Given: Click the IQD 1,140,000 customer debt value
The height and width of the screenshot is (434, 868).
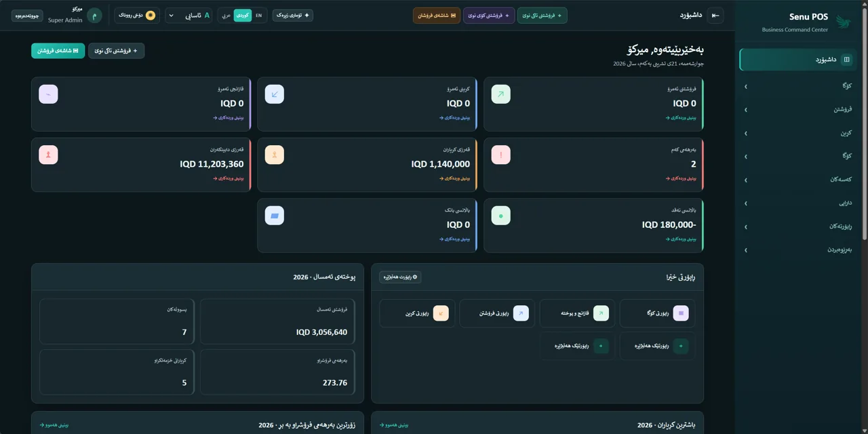Looking at the screenshot, I should pyautogui.click(x=440, y=164).
